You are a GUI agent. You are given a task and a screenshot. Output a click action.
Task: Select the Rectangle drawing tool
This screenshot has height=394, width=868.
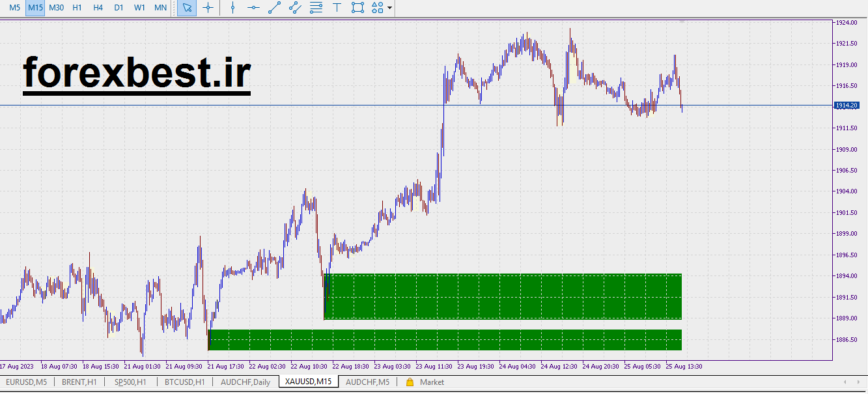tap(357, 8)
